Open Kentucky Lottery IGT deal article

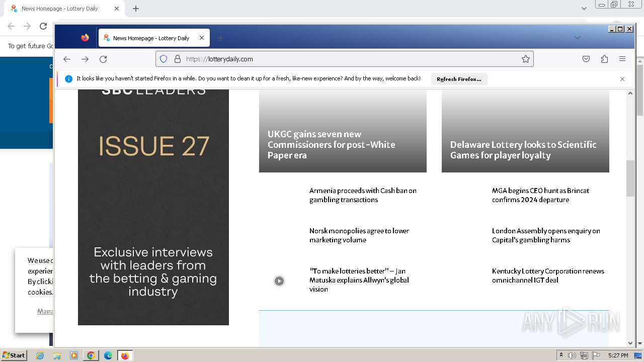pyautogui.click(x=548, y=276)
